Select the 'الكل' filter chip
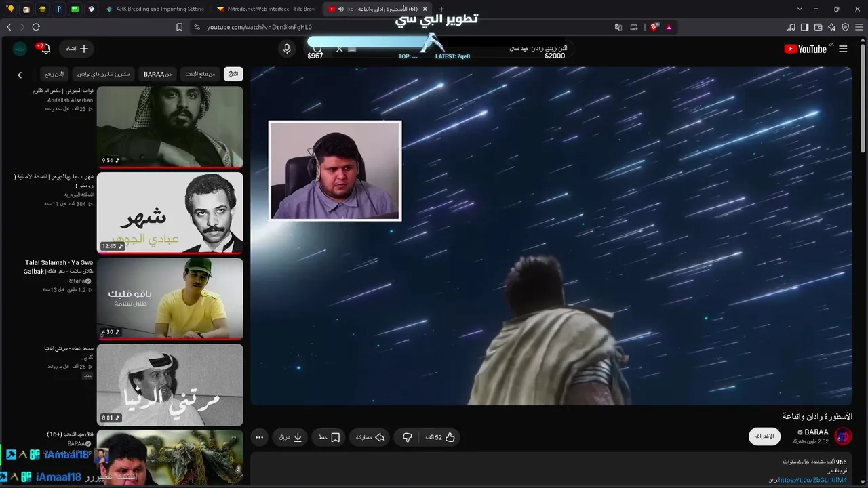Screen dimensions: 868x488 tap(233, 74)
